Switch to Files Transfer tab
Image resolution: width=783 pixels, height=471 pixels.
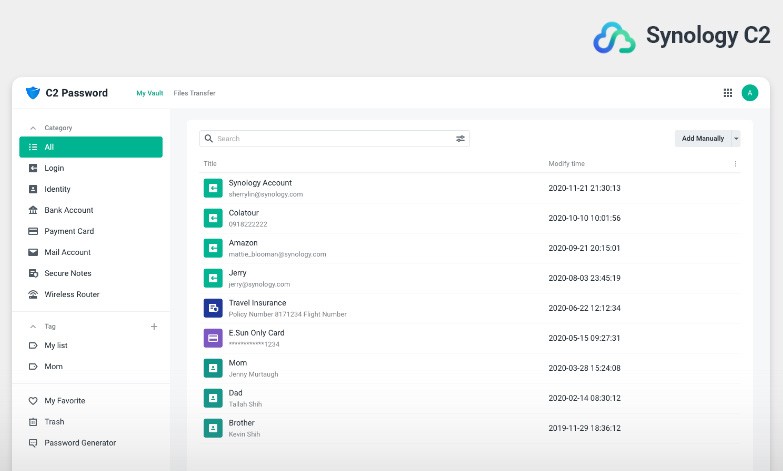click(194, 93)
